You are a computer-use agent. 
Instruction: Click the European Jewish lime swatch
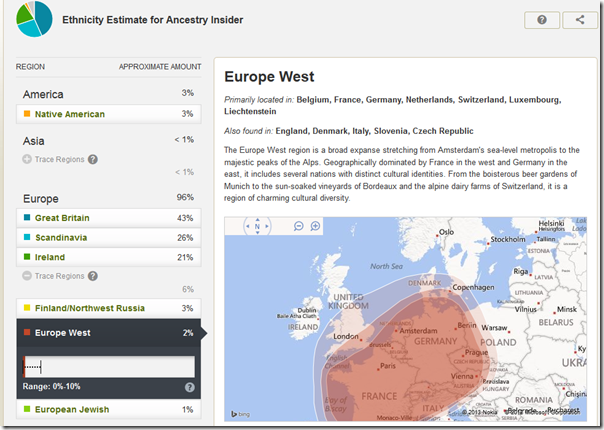[27, 409]
